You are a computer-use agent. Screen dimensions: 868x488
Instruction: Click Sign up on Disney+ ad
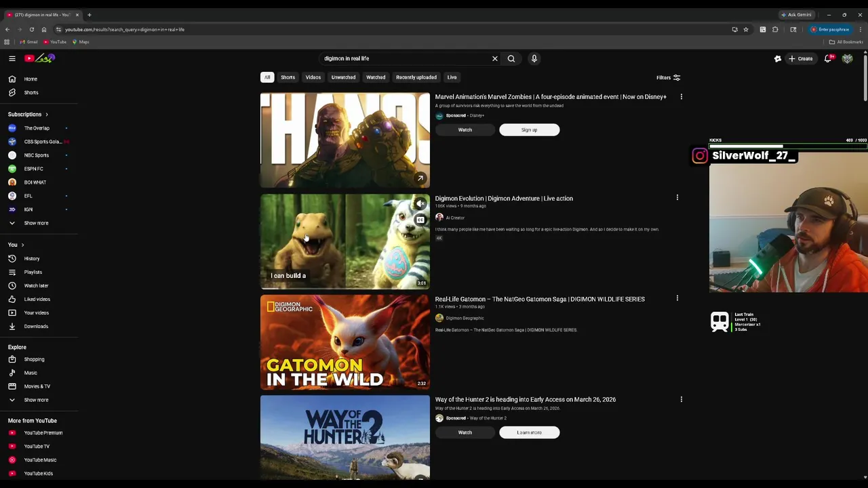(x=530, y=129)
